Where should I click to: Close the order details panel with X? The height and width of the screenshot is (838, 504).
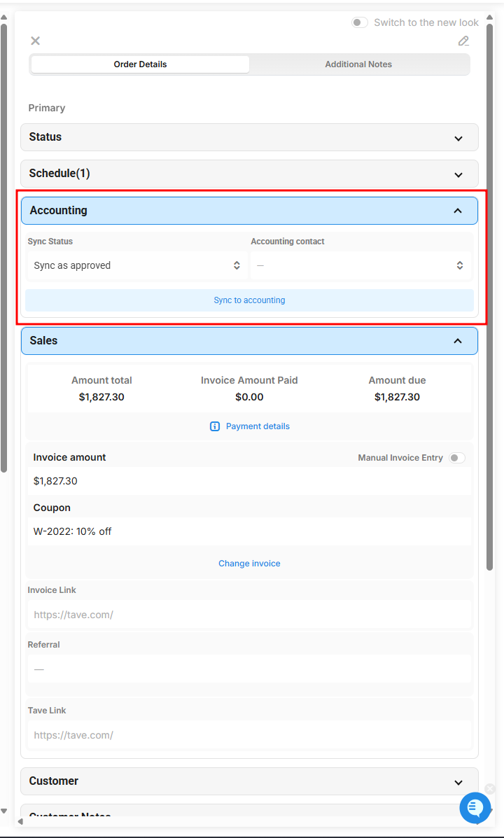click(35, 41)
